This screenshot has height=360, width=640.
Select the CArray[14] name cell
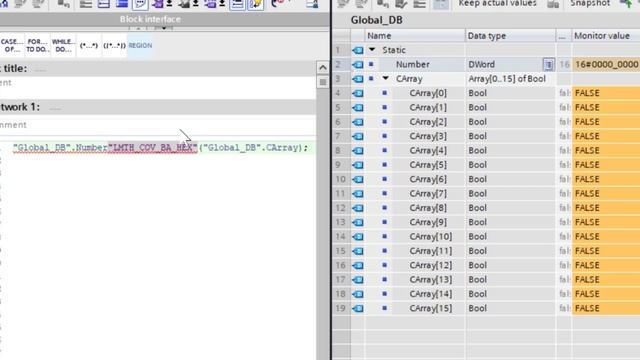[431, 294]
